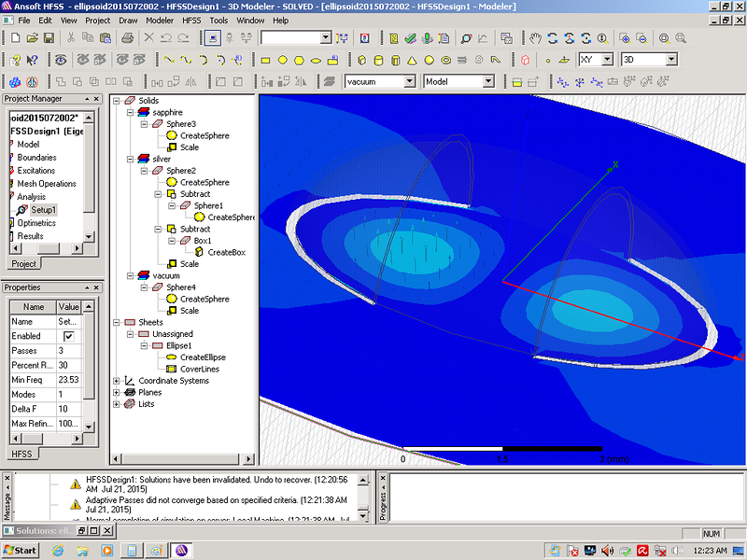This screenshot has width=747, height=560.
Task: Click the Draw rectangle tool
Action: (266, 60)
